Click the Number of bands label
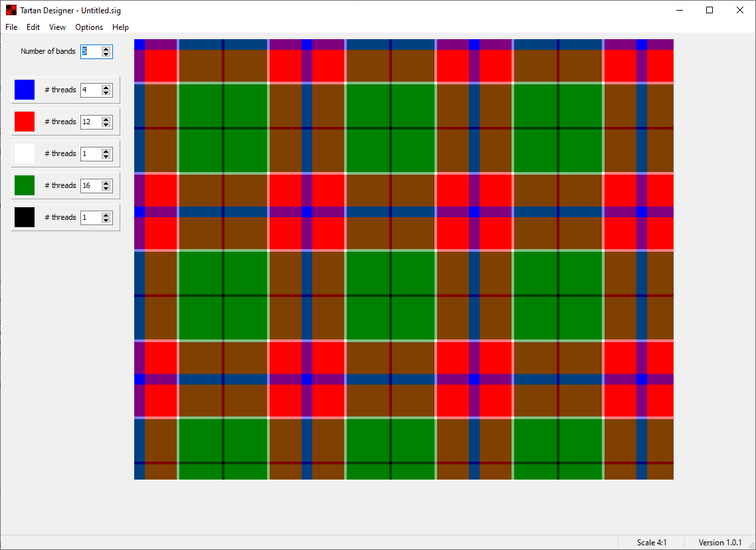 [x=48, y=51]
